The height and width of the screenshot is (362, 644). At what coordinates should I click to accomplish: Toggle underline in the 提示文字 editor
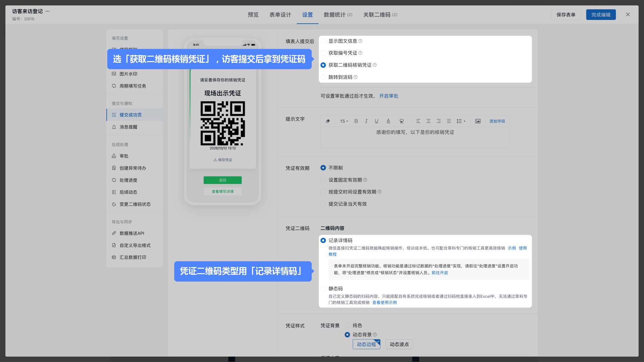point(376,121)
